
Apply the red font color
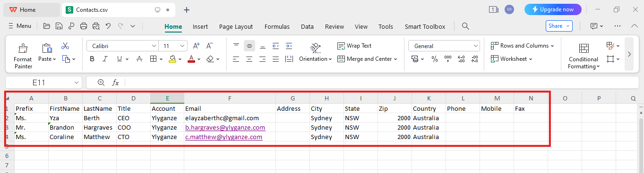[x=191, y=59]
